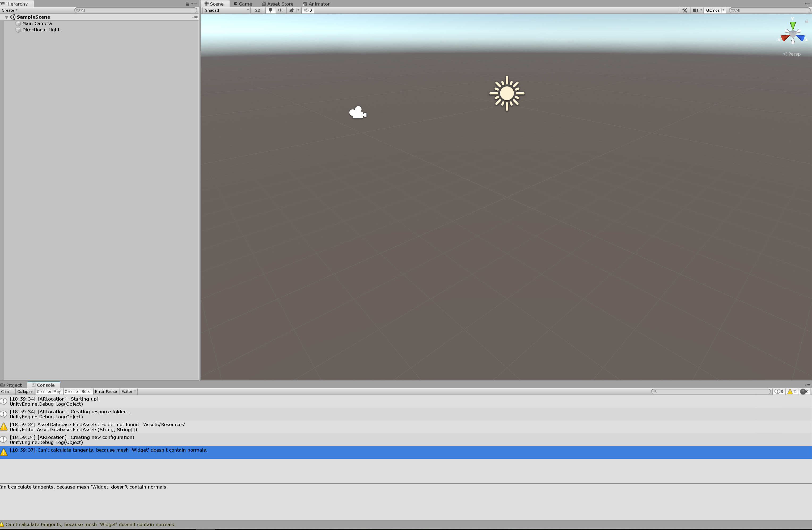Image resolution: width=812 pixels, height=530 pixels.
Task: Clear the Console log
Action: click(6, 392)
